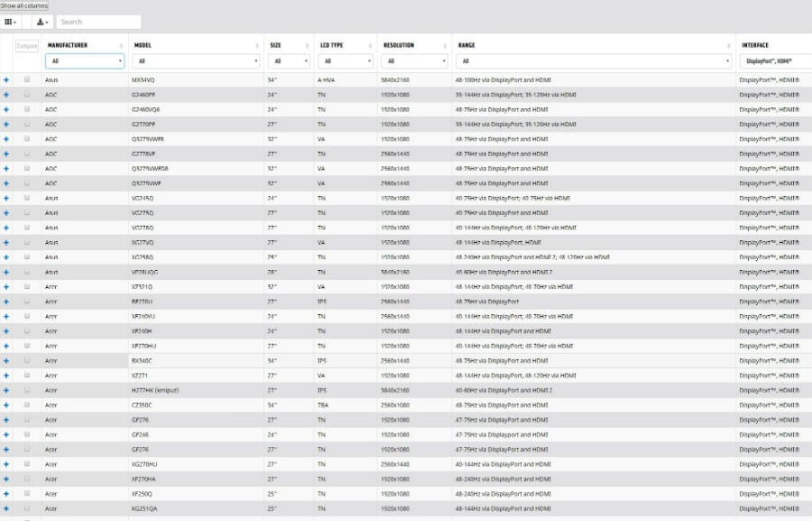Click the Resolution column header

[399, 45]
